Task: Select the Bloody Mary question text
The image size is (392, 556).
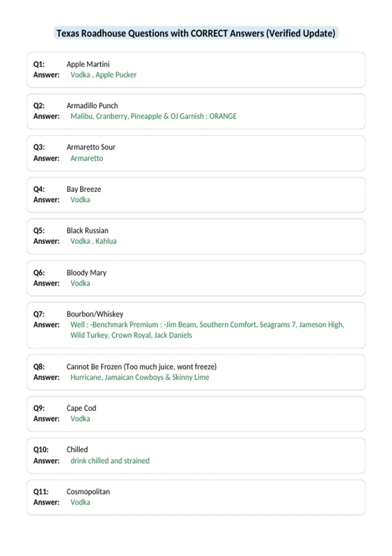Action: point(87,273)
